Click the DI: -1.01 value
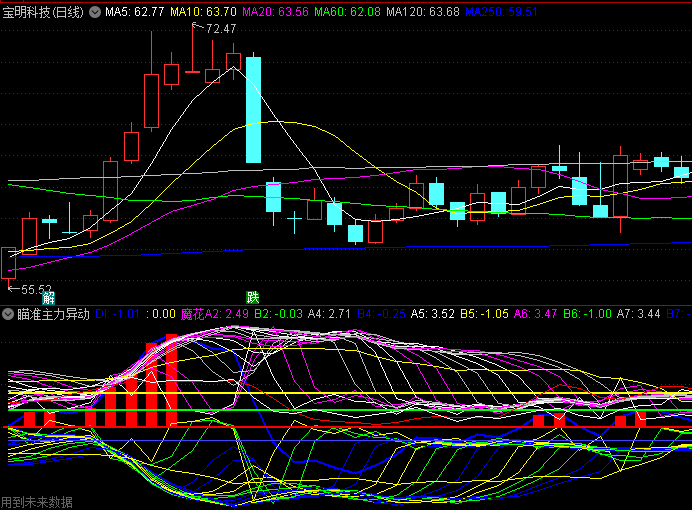This screenshot has height=510, width=692. [117, 314]
